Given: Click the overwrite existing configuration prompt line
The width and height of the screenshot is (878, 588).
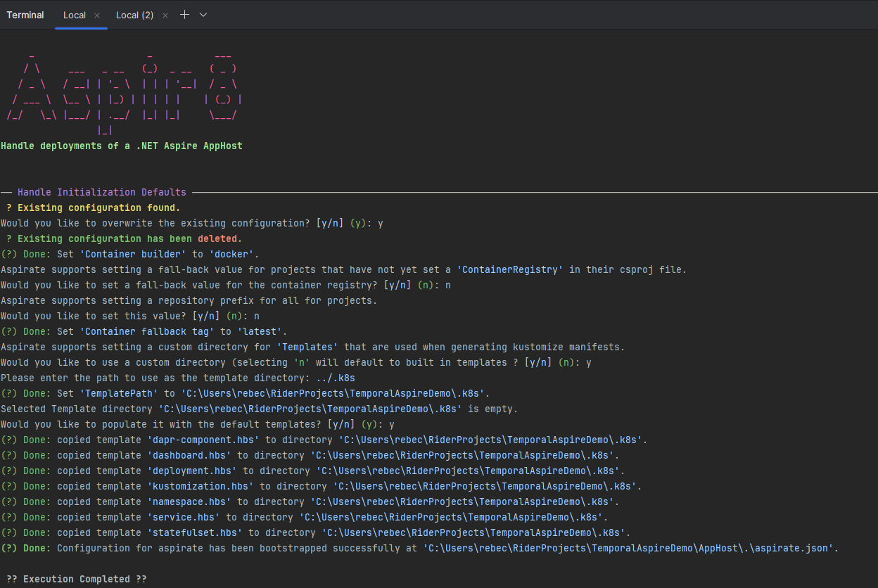Looking at the screenshot, I should tap(192, 223).
